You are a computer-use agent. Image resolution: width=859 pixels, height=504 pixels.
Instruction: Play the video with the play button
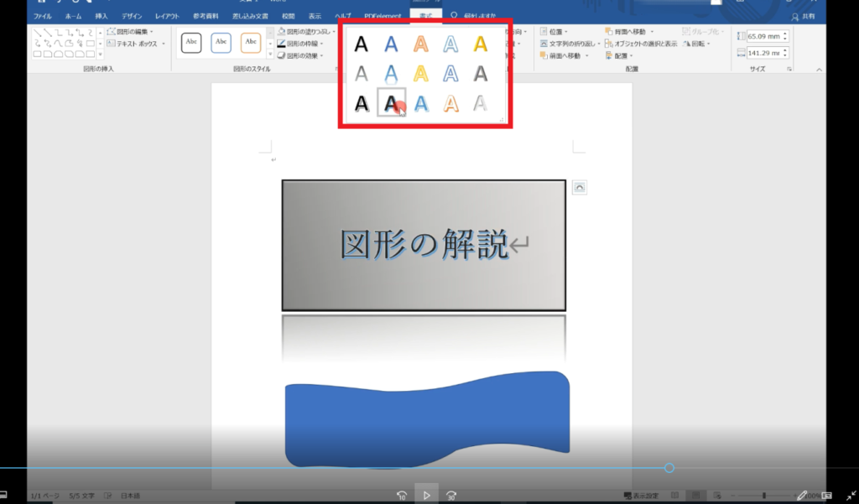tap(426, 495)
